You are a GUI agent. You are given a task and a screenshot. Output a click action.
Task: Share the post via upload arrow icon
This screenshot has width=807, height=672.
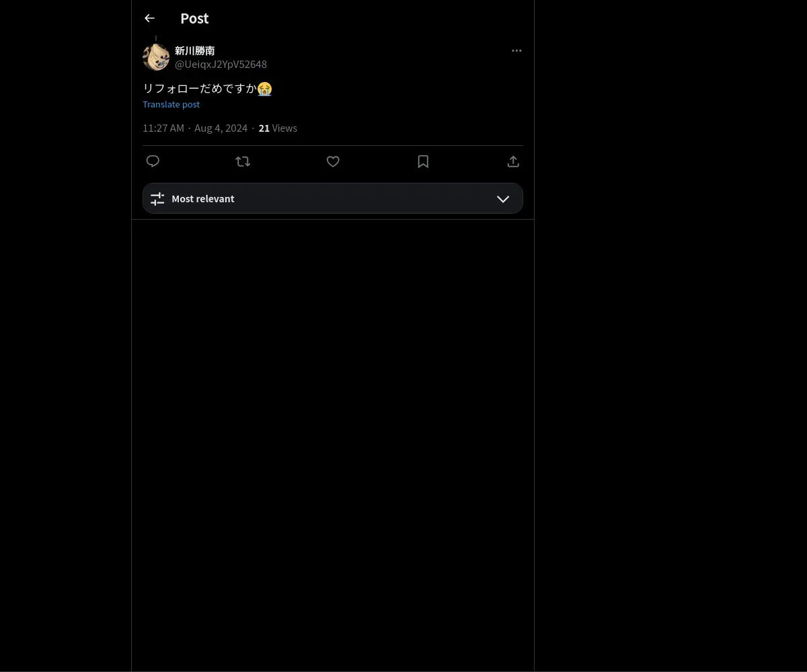point(513,161)
